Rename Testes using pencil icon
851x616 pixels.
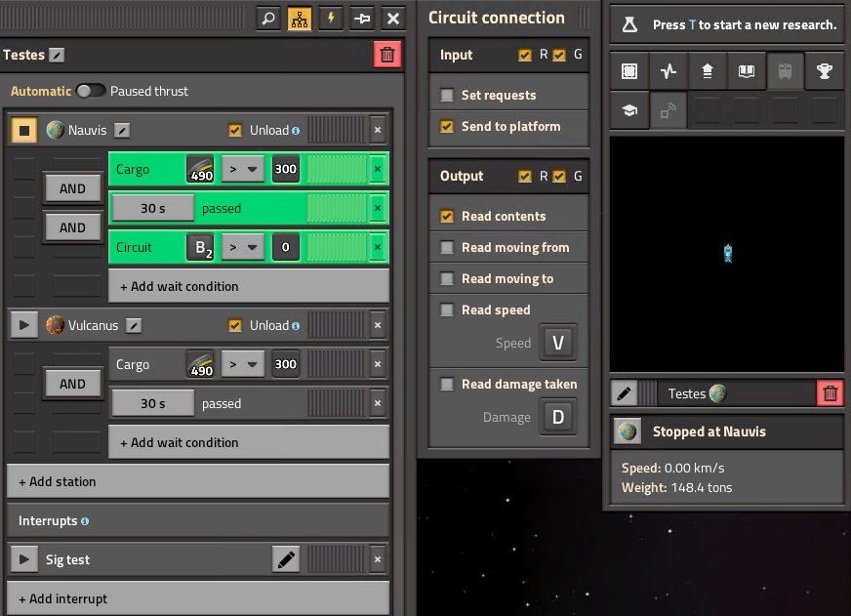click(57, 55)
